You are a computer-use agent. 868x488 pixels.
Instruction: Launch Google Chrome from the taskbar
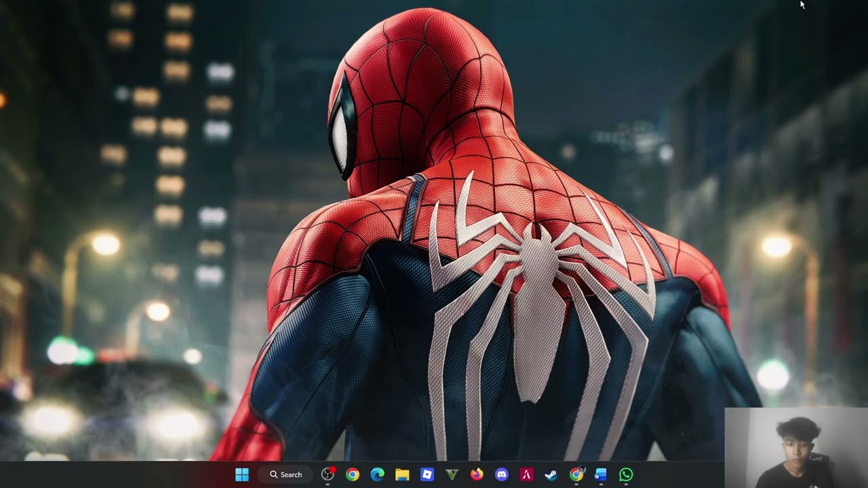click(x=353, y=474)
